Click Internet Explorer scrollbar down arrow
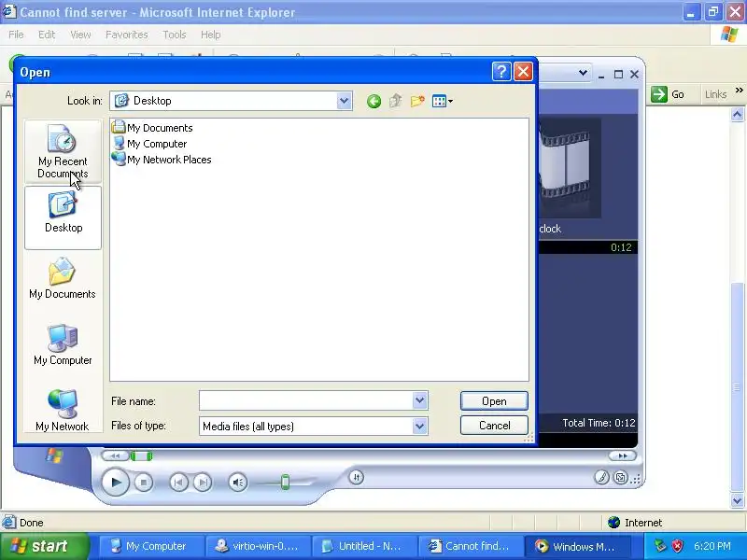The height and width of the screenshot is (560, 747). (738, 500)
